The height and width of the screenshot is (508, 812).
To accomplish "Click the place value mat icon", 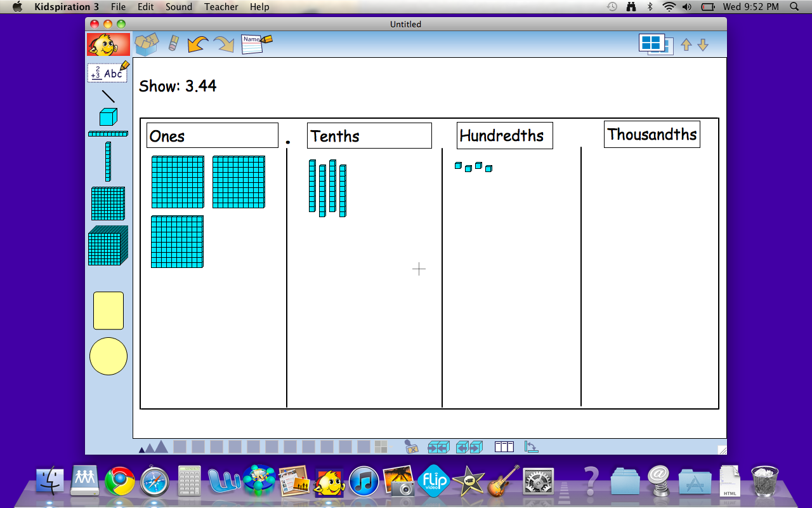I will [504, 447].
